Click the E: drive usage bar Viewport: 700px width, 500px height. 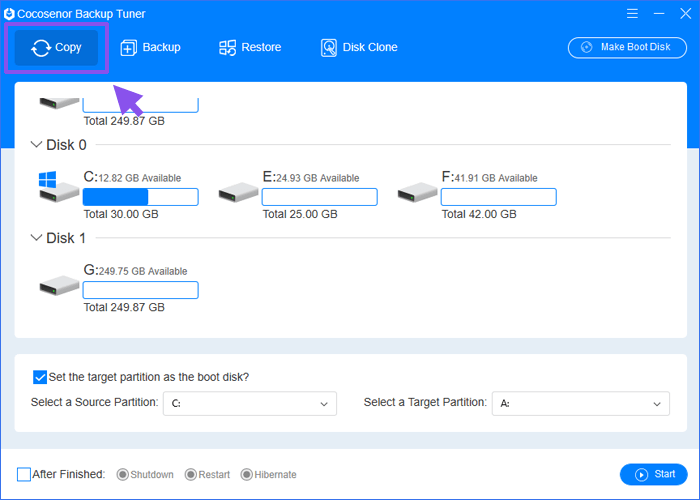tap(320, 197)
